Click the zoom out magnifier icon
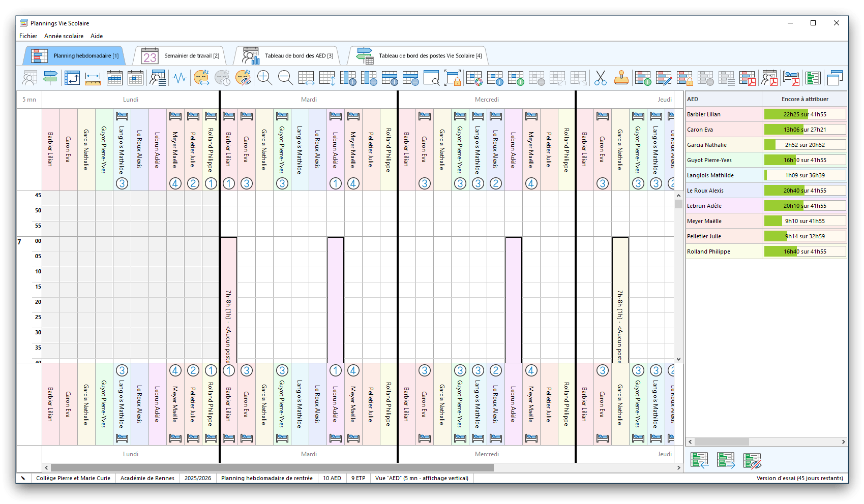Screen dimensions: 864x504 (x=285, y=78)
